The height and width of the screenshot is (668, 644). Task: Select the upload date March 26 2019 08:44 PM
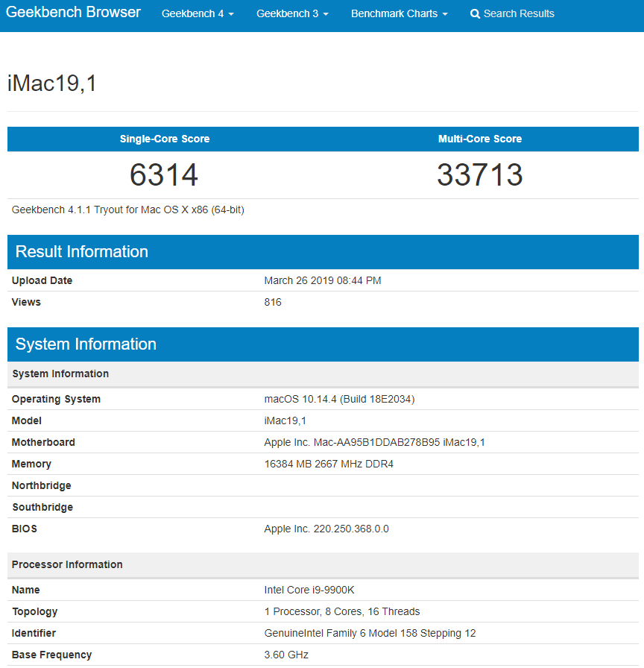pos(323,281)
